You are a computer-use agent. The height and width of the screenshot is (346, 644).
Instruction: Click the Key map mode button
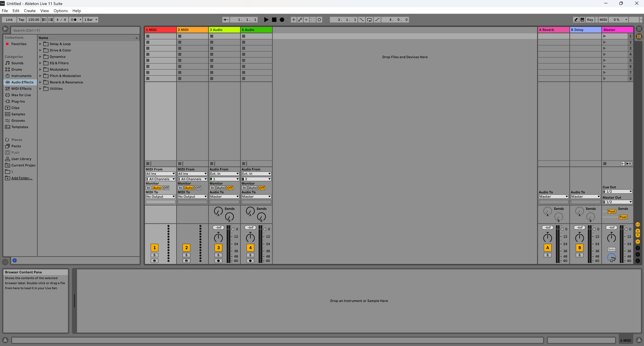point(590,20)
